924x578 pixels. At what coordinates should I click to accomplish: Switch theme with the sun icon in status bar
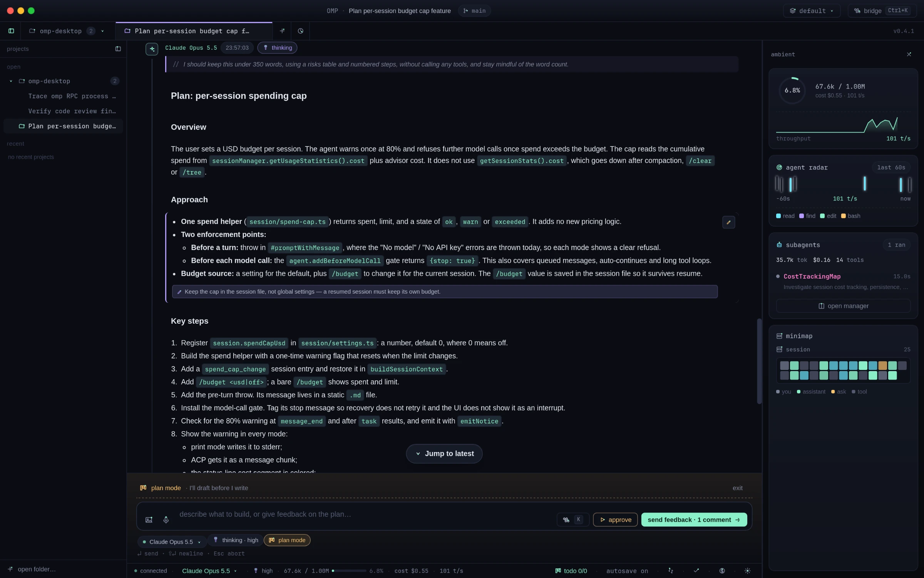point(747,571)
